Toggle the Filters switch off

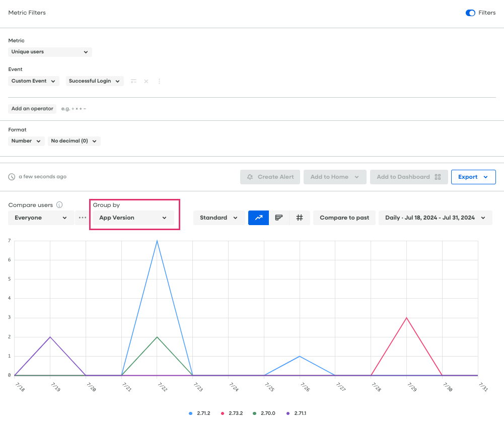pos(470,13)
